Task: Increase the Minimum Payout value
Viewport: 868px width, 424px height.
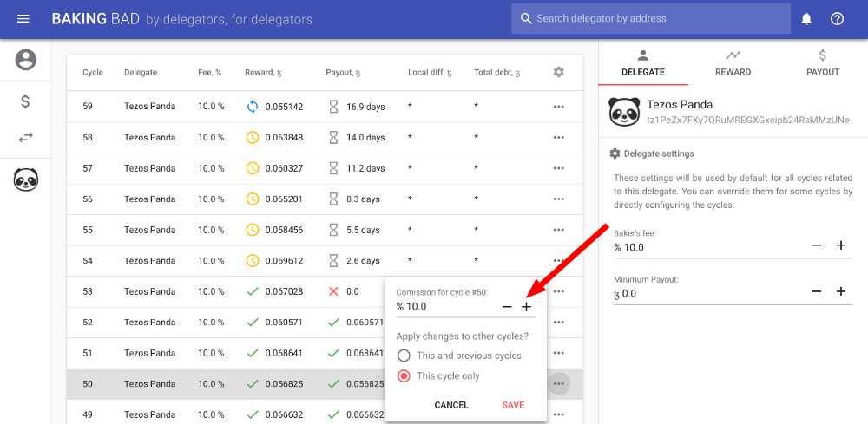Action: click(x=841, y=292)
